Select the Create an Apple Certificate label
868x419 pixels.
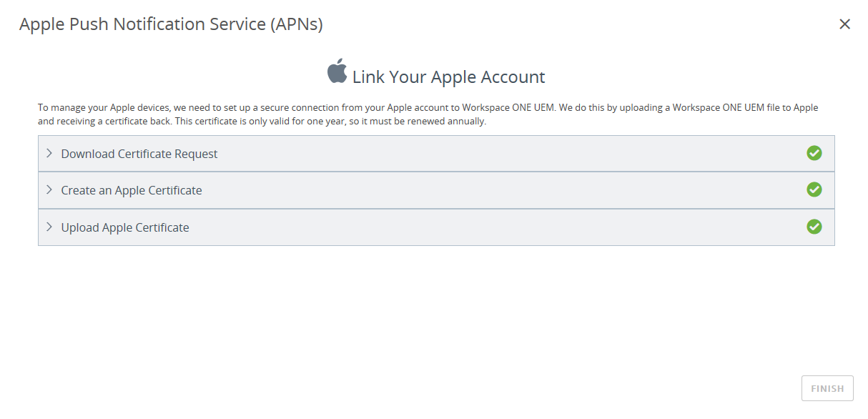[132, 190]
